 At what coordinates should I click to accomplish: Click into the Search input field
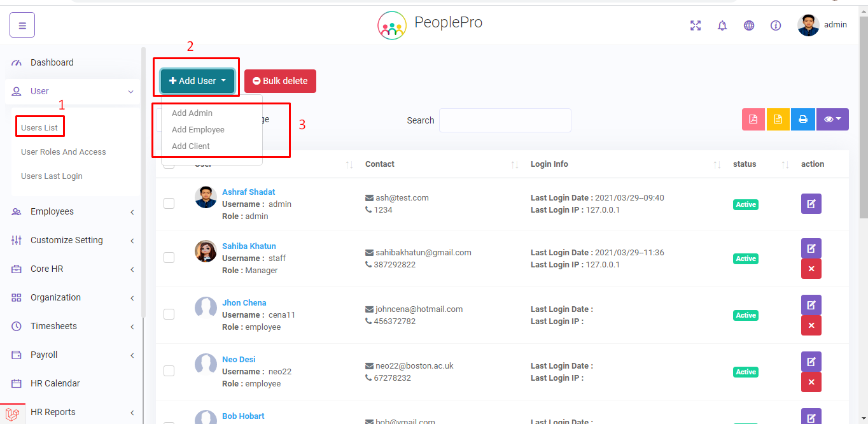[x=505, y=120]
